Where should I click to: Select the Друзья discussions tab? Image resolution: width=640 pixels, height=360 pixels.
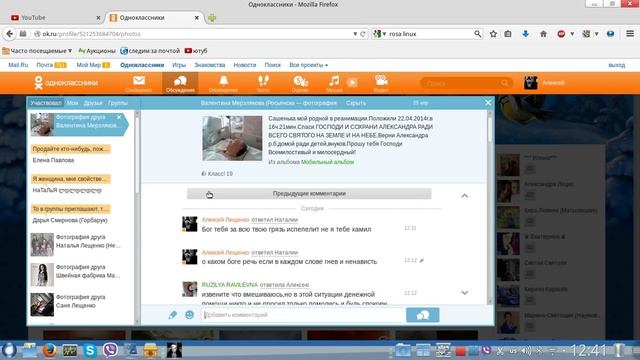pos(93,103)
